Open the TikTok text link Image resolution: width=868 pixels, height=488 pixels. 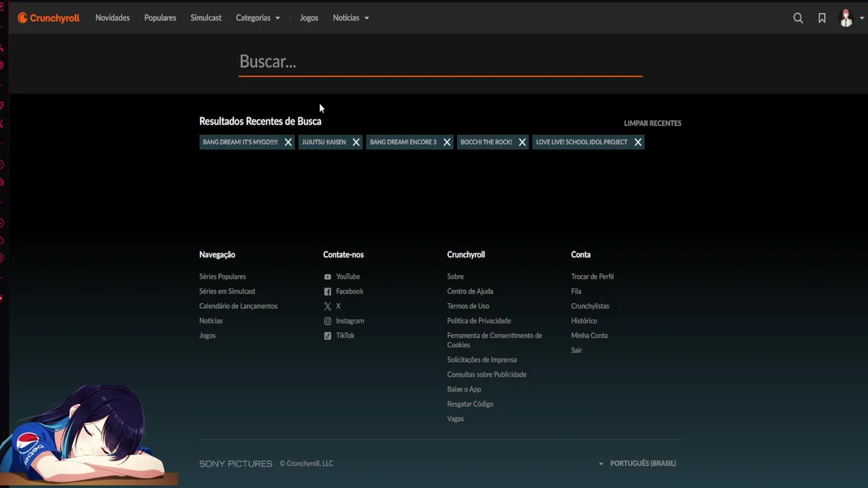(345, 335)
